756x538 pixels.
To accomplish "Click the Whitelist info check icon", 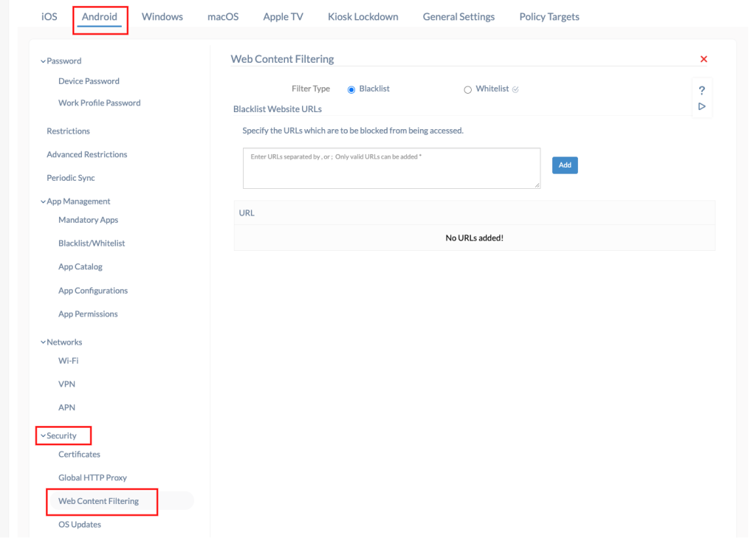I will tap(515, 89).
